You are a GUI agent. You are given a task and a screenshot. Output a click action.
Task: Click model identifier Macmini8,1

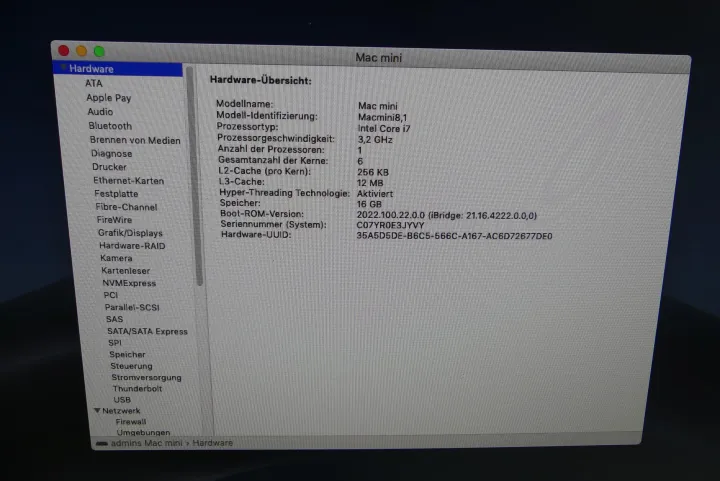pos(382,117)
